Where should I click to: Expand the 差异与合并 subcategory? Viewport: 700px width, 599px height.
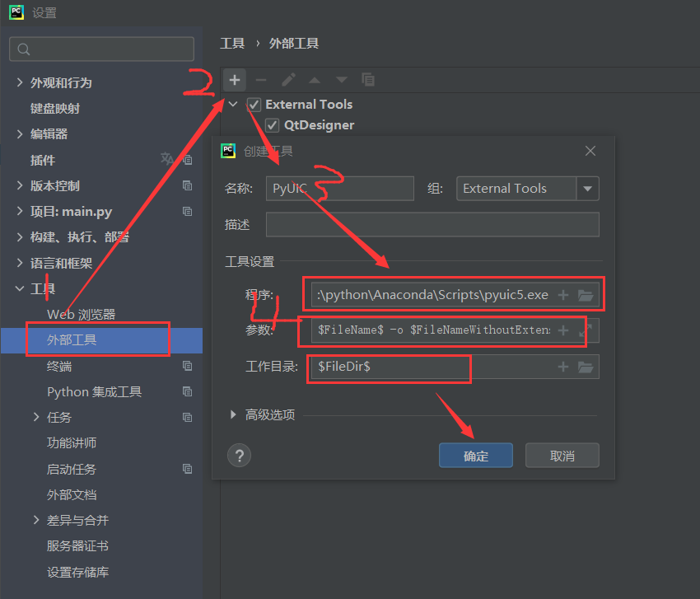(x=36, y=520)
